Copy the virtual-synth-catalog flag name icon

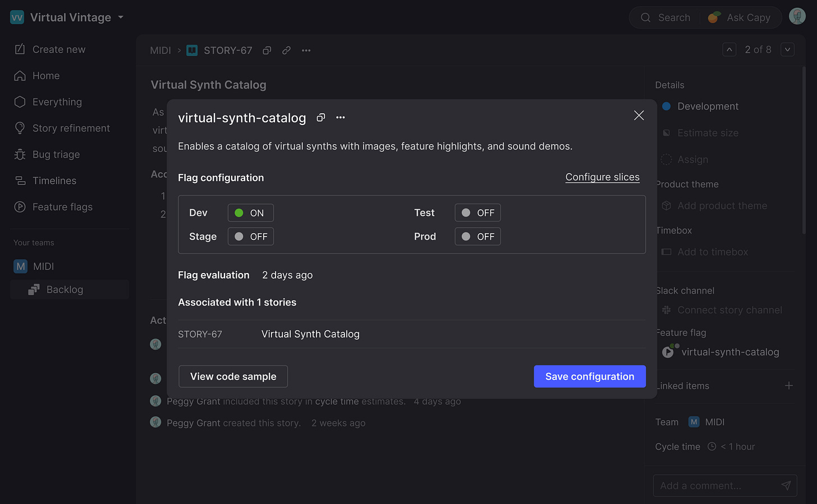pos(321,118)
